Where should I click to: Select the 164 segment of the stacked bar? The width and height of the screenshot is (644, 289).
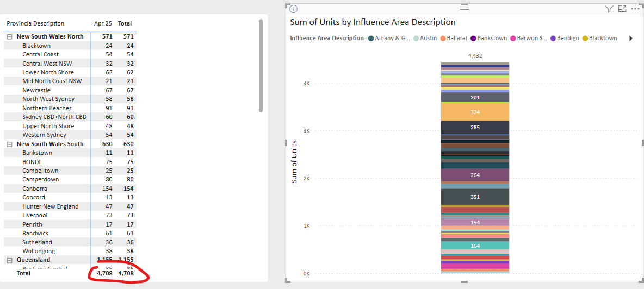[x=475, y=246]
